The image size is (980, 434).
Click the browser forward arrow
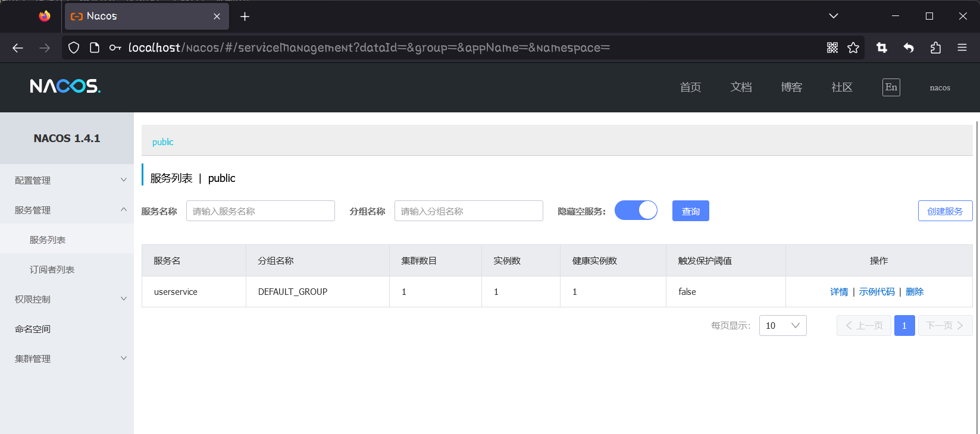point(45,48)
